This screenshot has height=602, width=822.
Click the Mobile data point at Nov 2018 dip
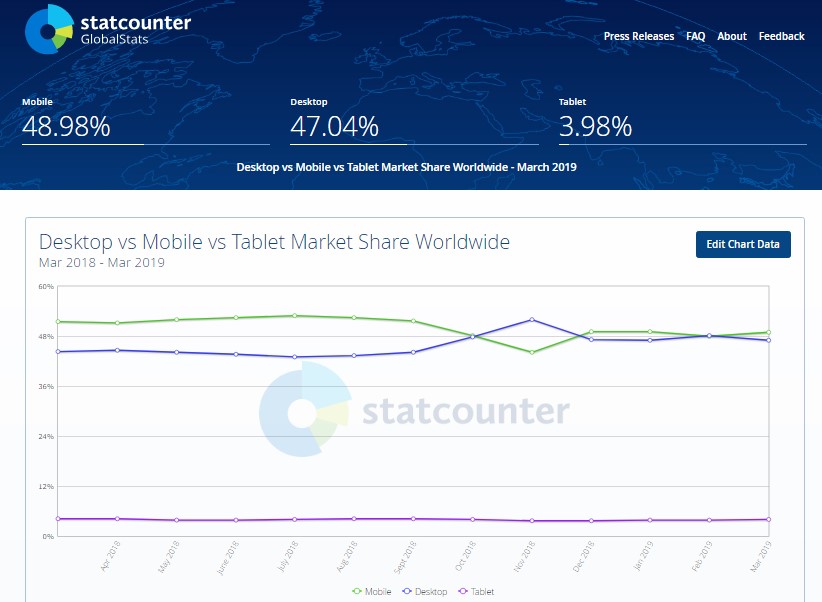click(x=532, y=352)
